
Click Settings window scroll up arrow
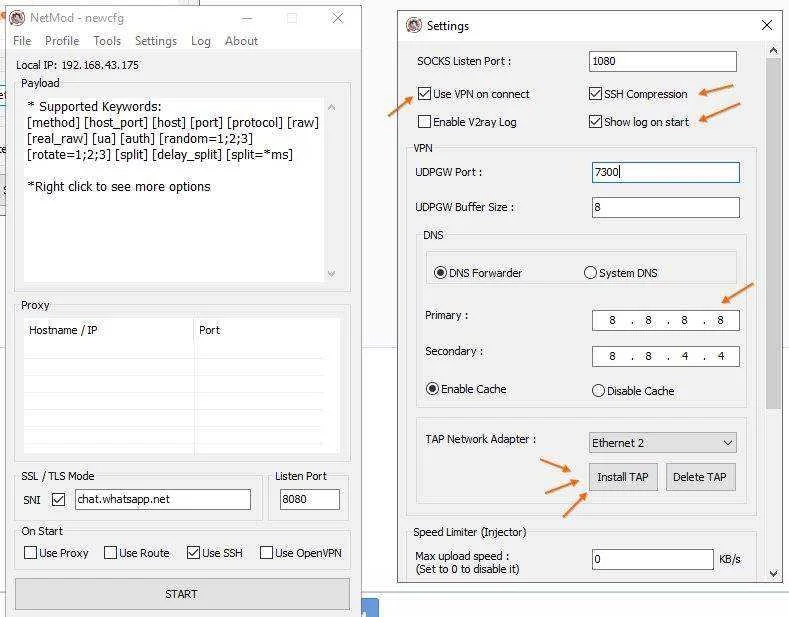point(773,50)
